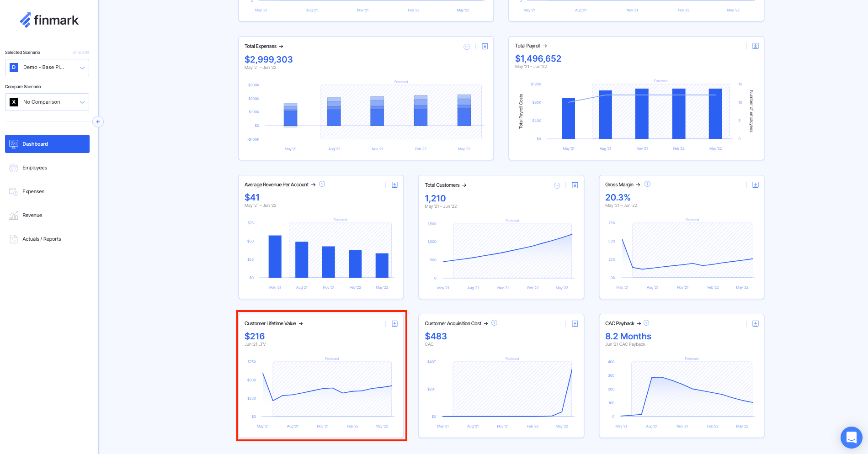Click info icon beside Average Revenue Per Account
Screen dimensions: 868x454
tap(322, 184)
